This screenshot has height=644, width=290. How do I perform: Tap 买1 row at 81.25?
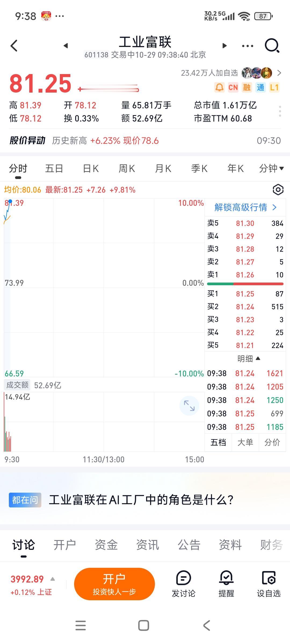pos(245,294)
